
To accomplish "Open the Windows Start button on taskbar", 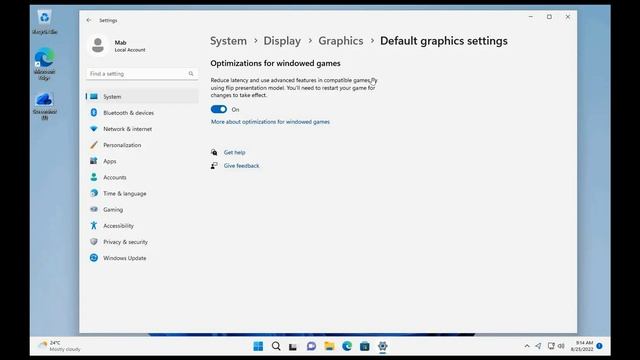I will click(x=258, y=346).
